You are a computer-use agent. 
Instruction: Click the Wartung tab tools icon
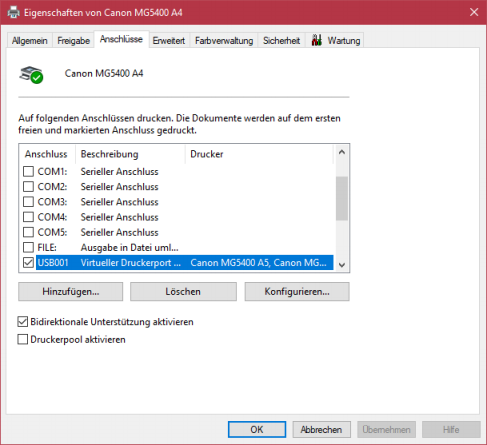tap(317, 40)
